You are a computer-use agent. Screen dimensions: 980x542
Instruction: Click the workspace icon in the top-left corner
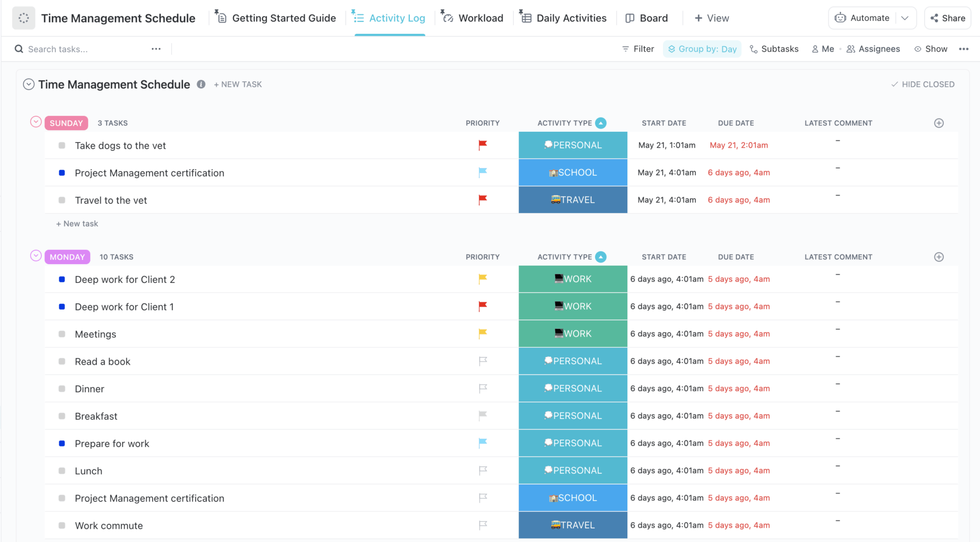23,18
